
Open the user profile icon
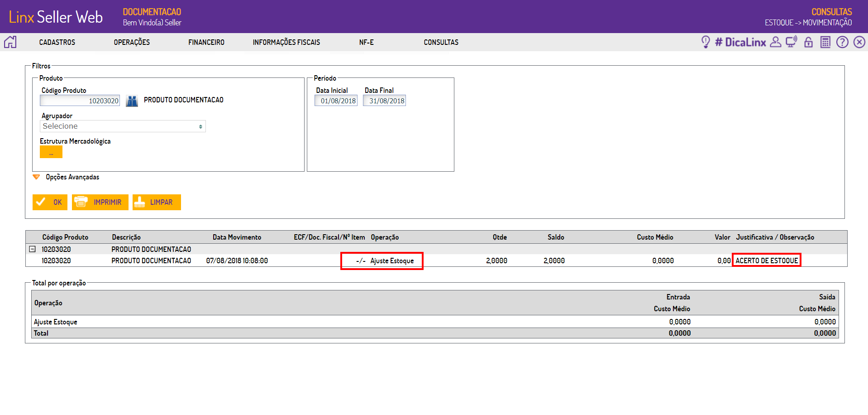(x=776, y=42)
